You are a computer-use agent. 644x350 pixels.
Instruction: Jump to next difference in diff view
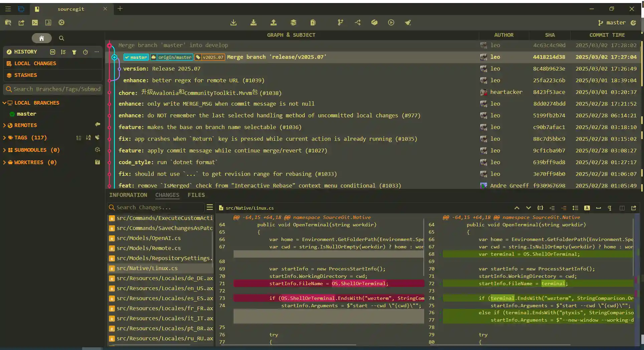point(528,208)
